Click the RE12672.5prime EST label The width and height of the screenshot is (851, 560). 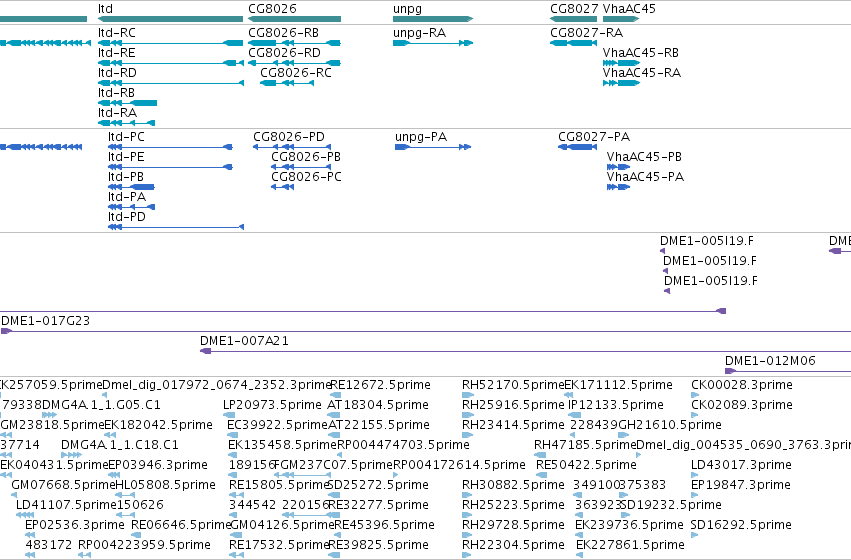coord(380,385)
